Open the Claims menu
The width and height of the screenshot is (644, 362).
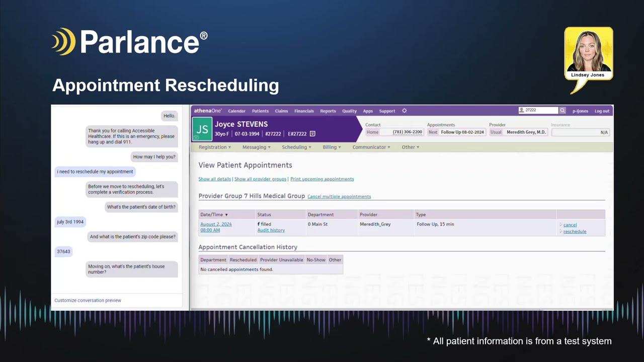coord(281,111)
